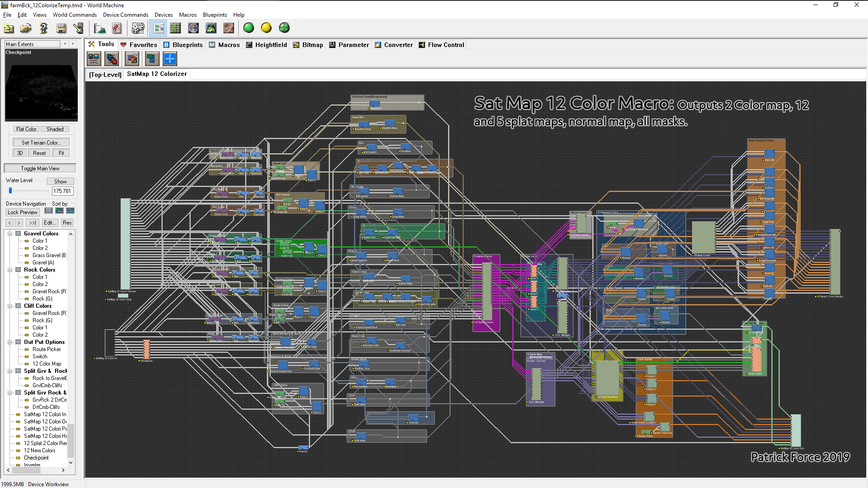Image resolution: width=868 pixels, height=488 pixels.
Task: Switch to 3D view terrain icon
Action: coord(211,28)
